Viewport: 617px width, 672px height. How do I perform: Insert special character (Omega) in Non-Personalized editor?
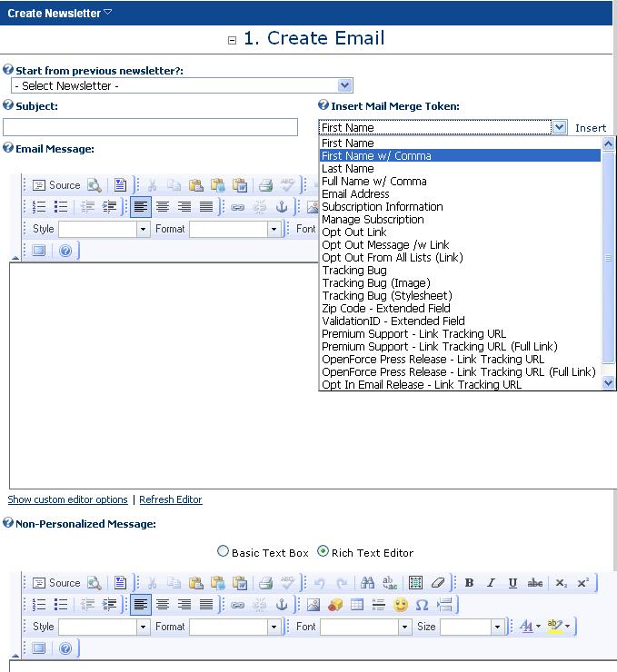tap(422, 605)
